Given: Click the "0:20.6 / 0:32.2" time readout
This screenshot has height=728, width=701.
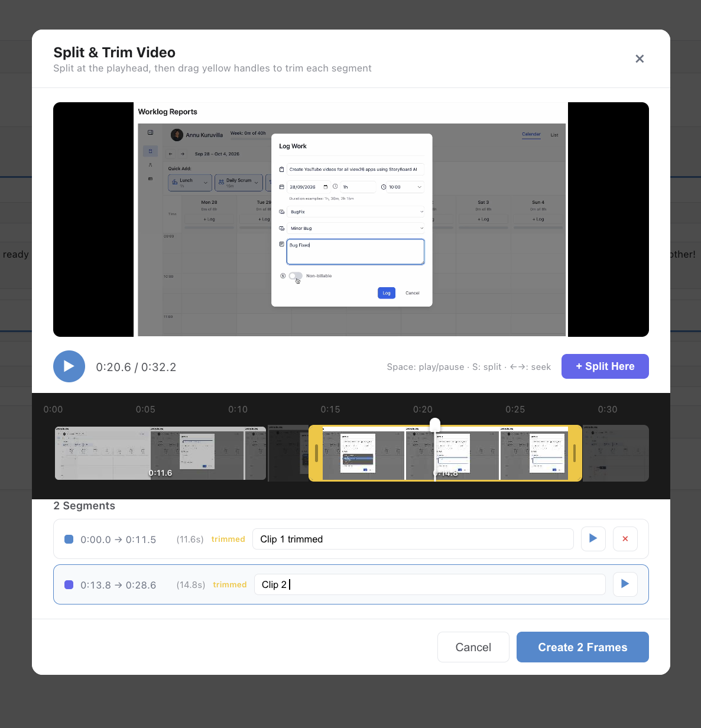Looking at the screenshot, I should 136,367.
